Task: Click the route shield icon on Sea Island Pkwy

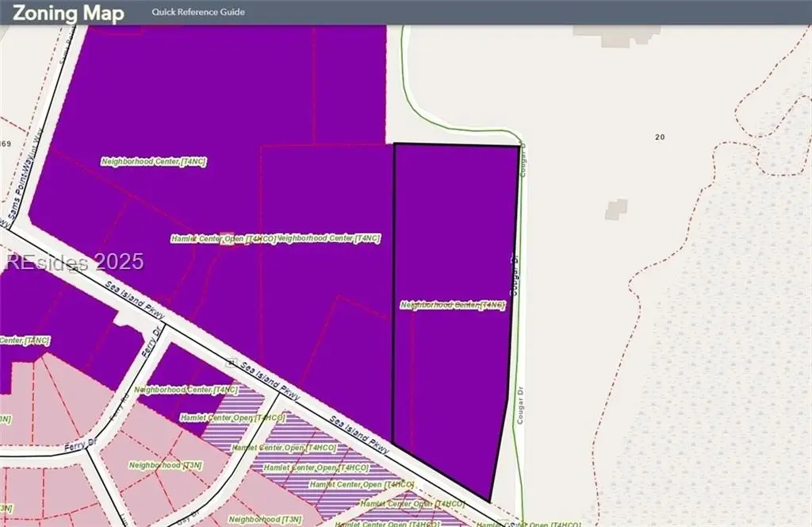Action: pos(232,362)
